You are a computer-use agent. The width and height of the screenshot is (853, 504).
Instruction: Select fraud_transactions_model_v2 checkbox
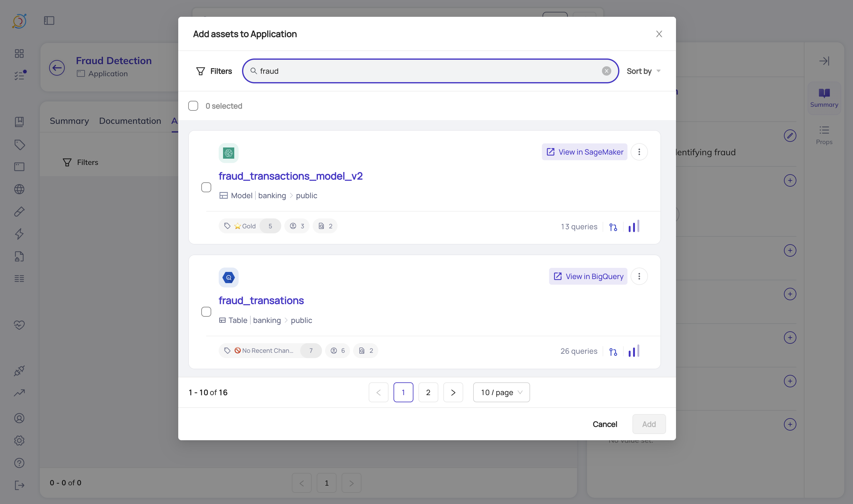206,187
